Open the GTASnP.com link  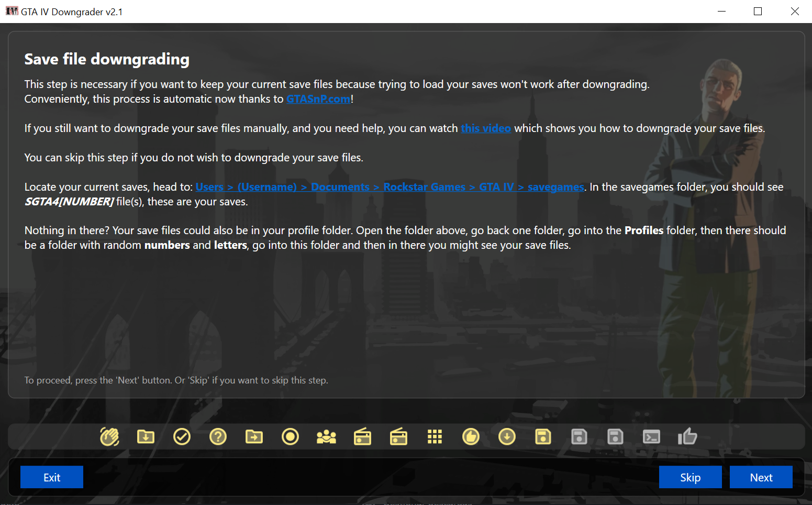pyautogui.click(x=318, y=99)
